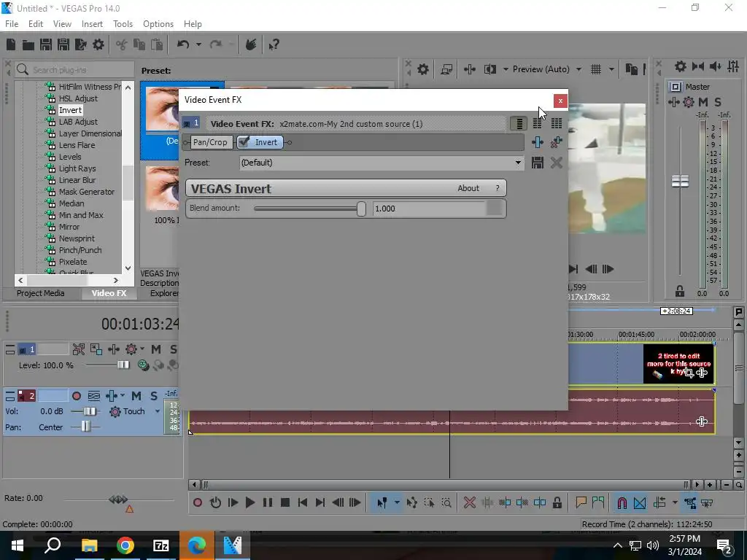Mute video track 1
The height and width of the screenshot is (560, 747).
[x=156, y=349]
